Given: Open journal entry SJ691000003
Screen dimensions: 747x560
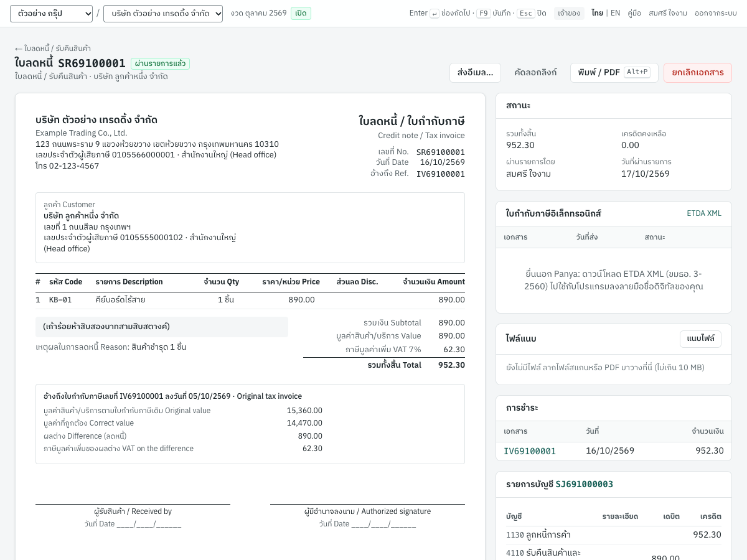Looking at the screenshot, I should [584, 484].
